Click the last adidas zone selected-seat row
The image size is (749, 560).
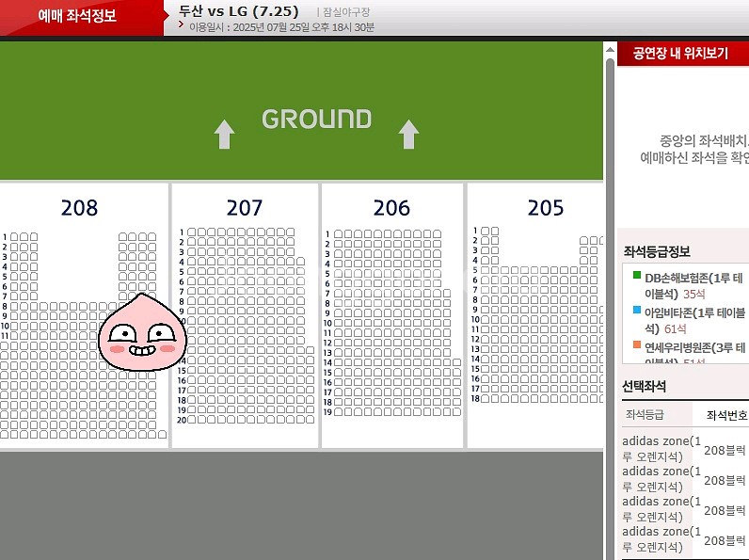[x=684, y=539]
